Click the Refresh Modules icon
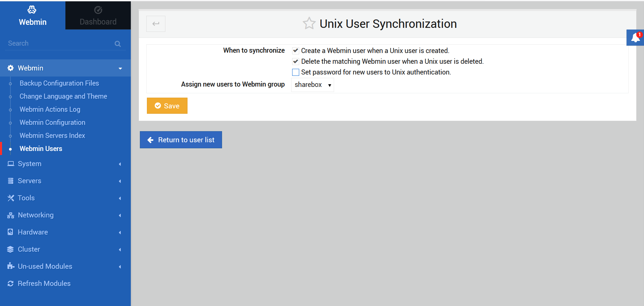 tap(10, 284)
